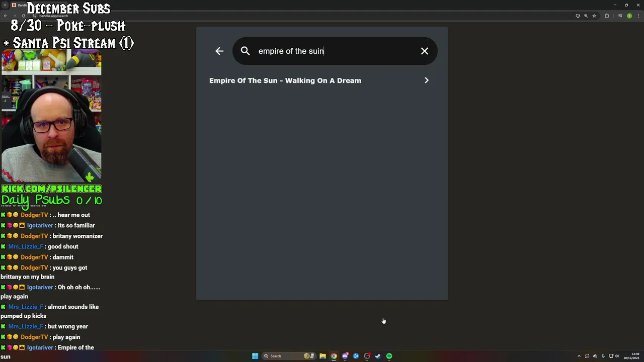The image size is (644, 362).
Task: Open Discord from the taskbar
Action: 345,356
